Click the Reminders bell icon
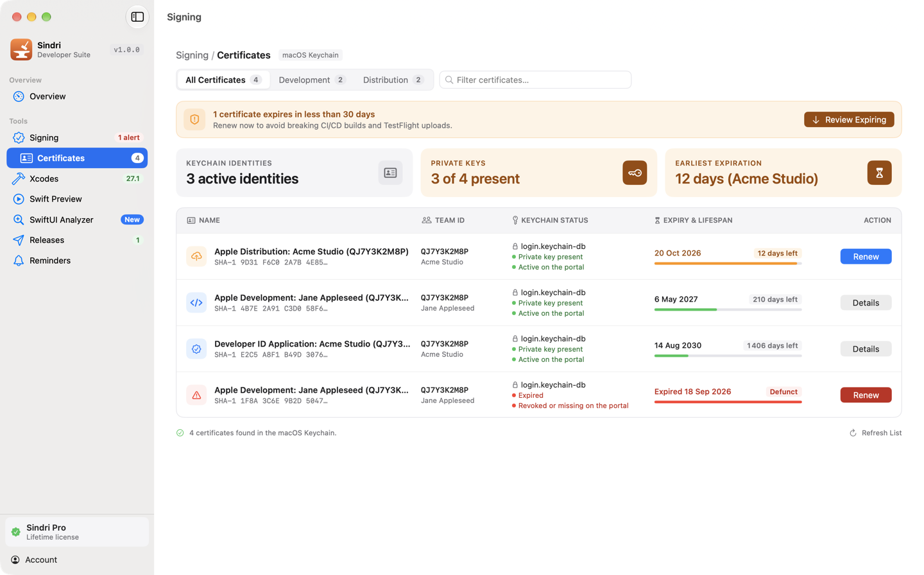Viewport: 924px width, 575px height. pyautogui.click(x=19, y=261)
